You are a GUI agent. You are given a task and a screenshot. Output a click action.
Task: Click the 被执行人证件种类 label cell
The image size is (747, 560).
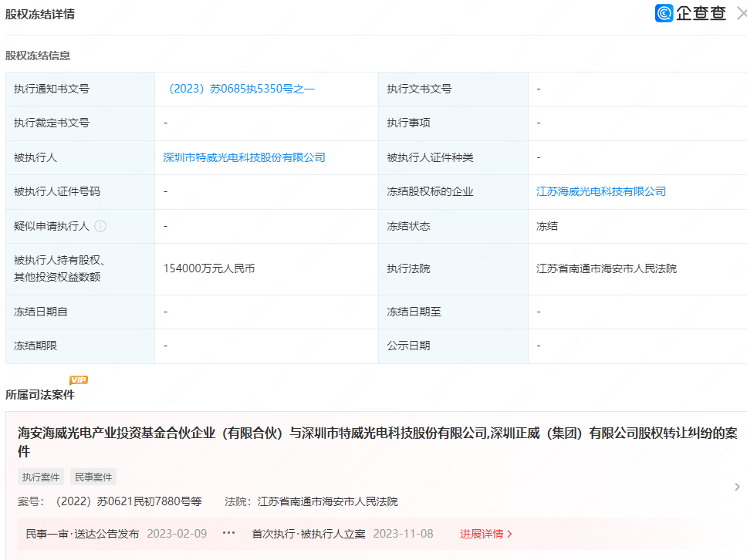pyautogui.click(x=453, y=157)
